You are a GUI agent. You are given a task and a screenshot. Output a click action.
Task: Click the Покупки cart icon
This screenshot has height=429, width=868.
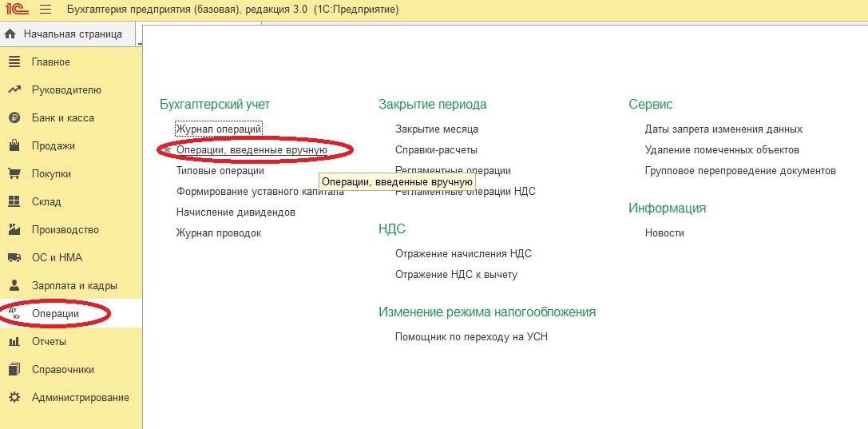tap(14, 174)
